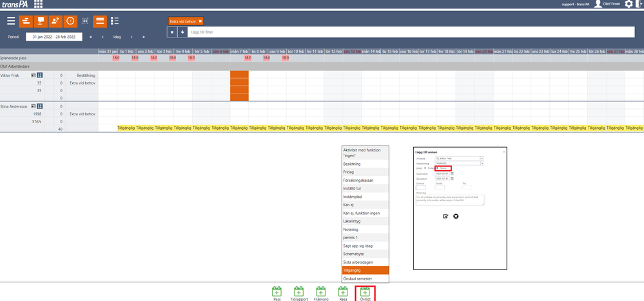Click the Idag today button
The height and width of the screenshot is (301, 644).
[117, 37]
